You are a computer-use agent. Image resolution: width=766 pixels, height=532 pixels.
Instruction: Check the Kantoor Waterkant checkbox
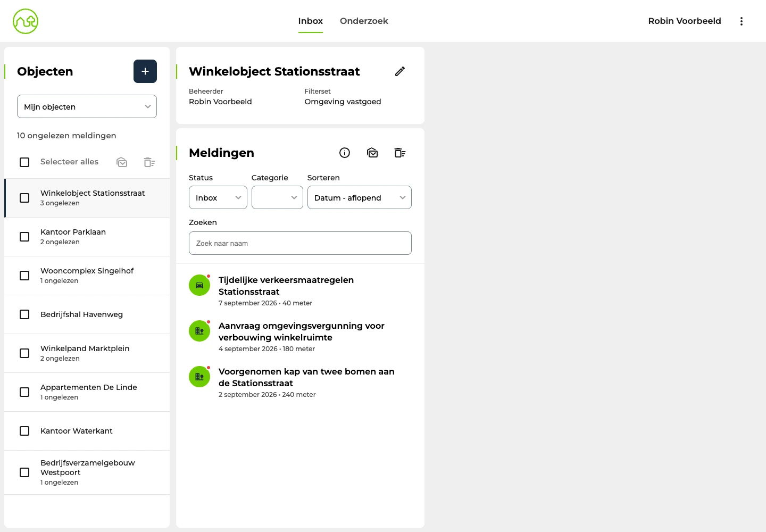pyautogui.click(x=24, y=431)
